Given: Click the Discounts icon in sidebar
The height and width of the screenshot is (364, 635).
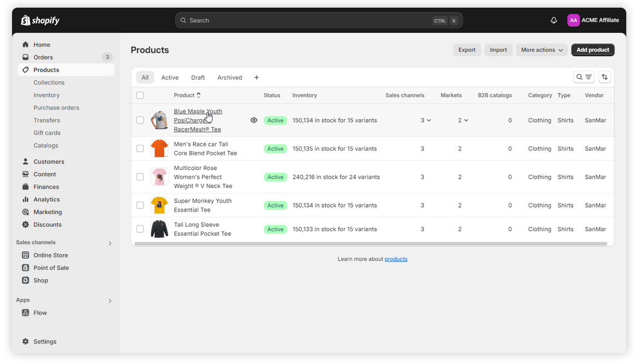Looking at the screenshot, I should pos(25,225).
